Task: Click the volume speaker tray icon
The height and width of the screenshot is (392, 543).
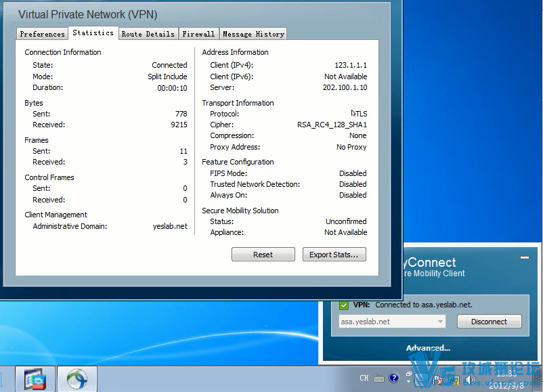Action: coord(469,379)
